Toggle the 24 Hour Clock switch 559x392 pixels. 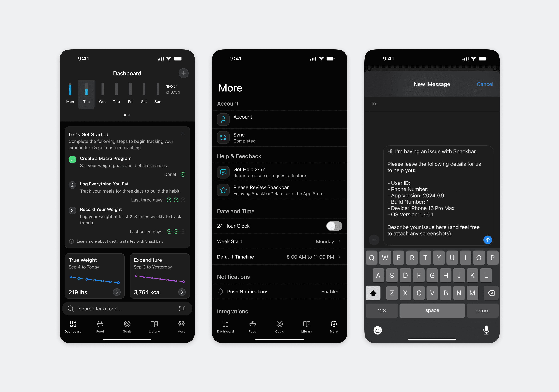(x=334, y=225)
